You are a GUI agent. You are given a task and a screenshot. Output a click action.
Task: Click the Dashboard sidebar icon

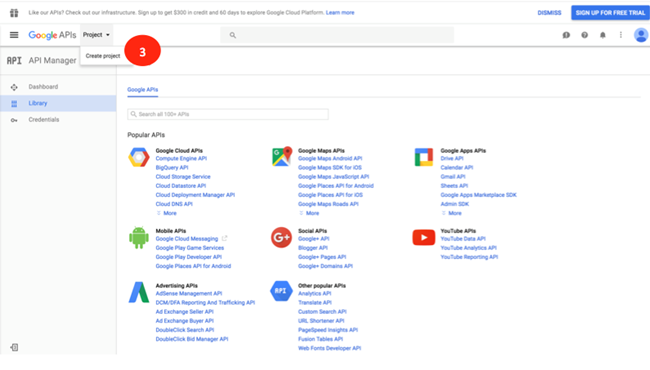click(x=14, y=87)
